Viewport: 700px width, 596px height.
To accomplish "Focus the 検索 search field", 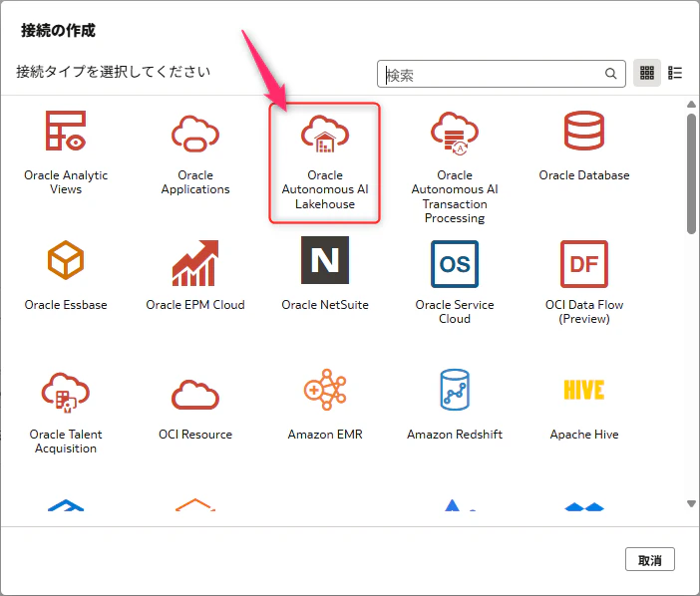I will pyautogui.click(x=501, y=74).
